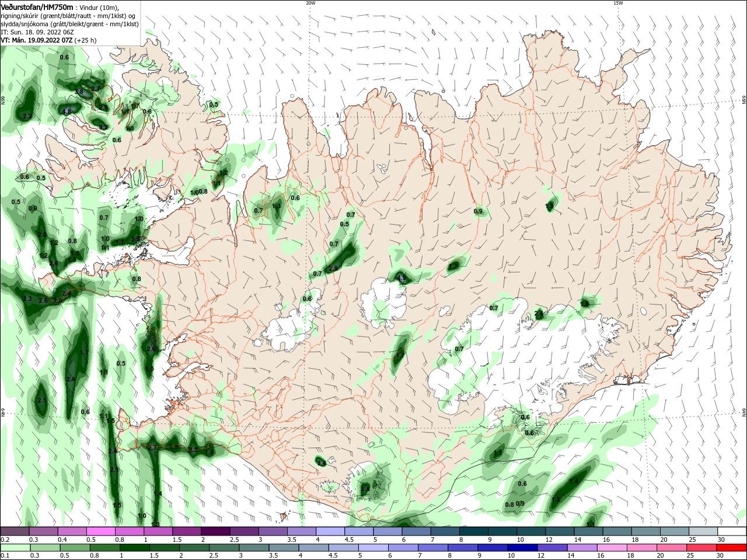Viewport: 747px width, 560px height.
Task: Pick the palest green swatch between 0.1 and 0.3
Action: tap(15, 548)
